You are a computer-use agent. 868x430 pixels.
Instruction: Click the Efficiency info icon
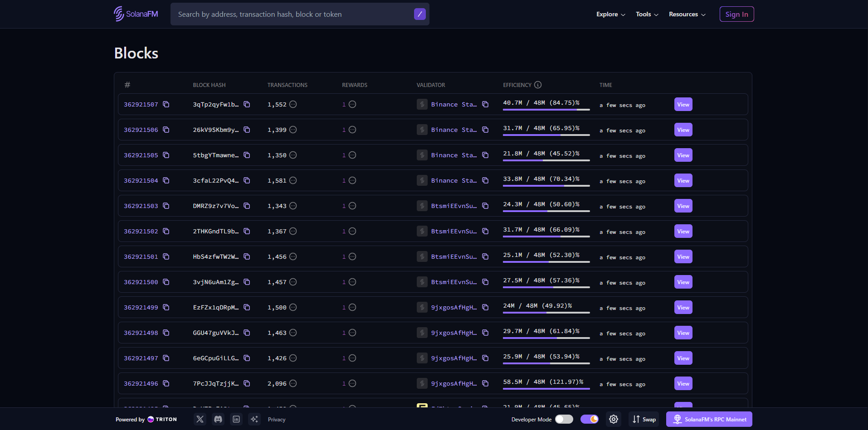click(x=538, y=85)
